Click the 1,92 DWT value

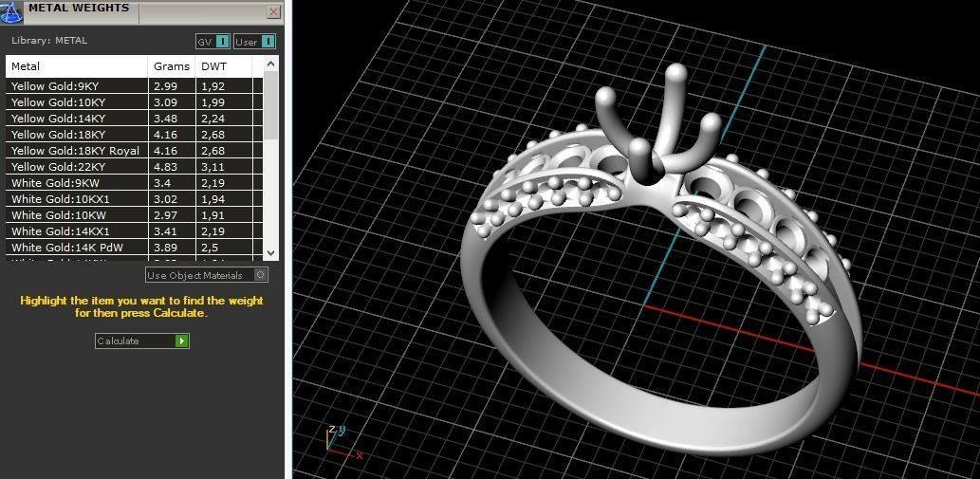[x=213, y=86]
